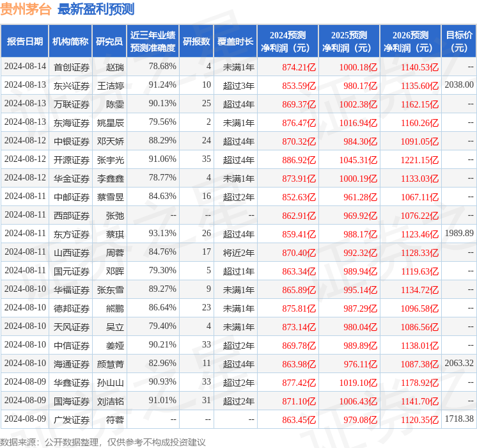
Task: Click 2024 forecast value 874.21亿
Action: click(x=299, y=67)
